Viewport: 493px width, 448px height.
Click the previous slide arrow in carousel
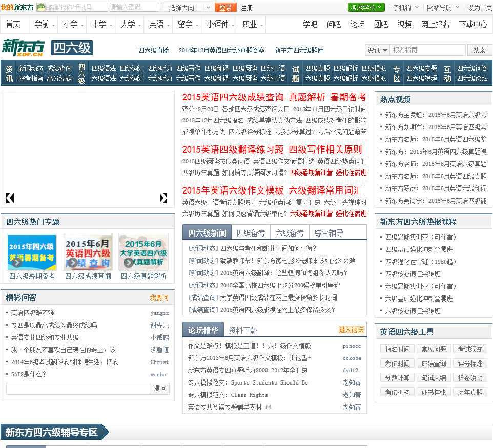[x=10, y=198]
